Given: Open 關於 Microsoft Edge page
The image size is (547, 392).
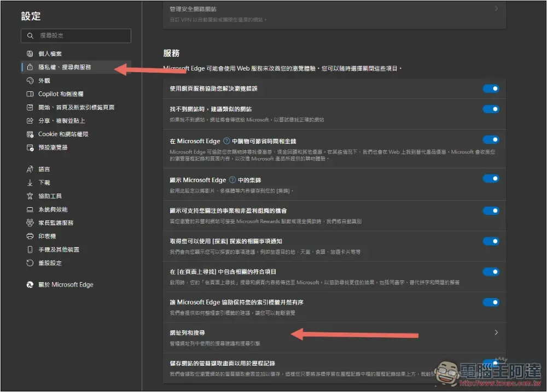Looking at the screenshot, I should click(66, 285).
